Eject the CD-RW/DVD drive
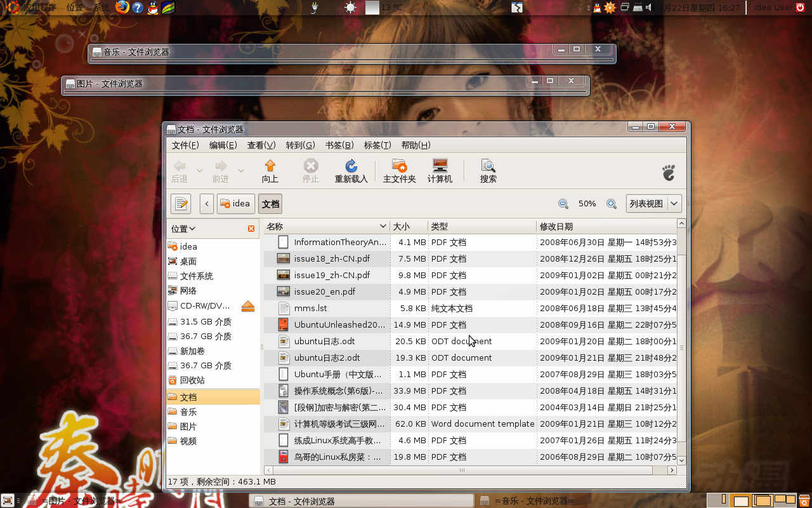The height and width of the screenshot is (508, 812). click(248, 306)
